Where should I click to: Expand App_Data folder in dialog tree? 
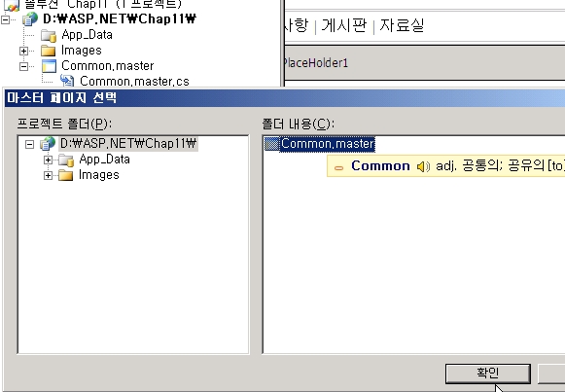point(48,160)
